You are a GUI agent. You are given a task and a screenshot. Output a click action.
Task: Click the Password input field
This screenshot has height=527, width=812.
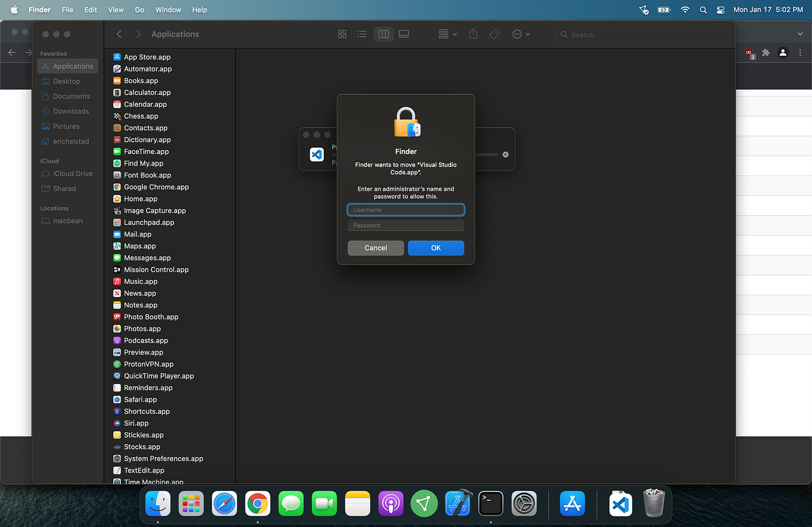point(405,225)
